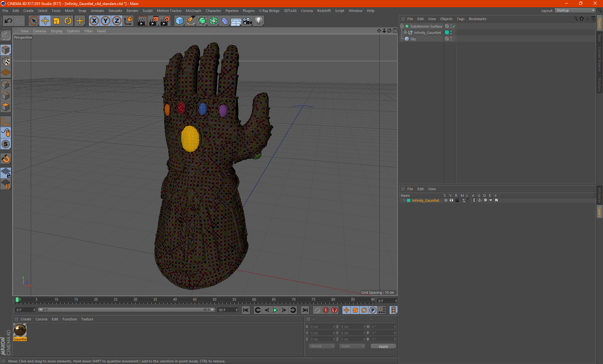Viewport: 603px width, 364px height.
Task: Click the preview range slider bar
Action: click(126, 310)
